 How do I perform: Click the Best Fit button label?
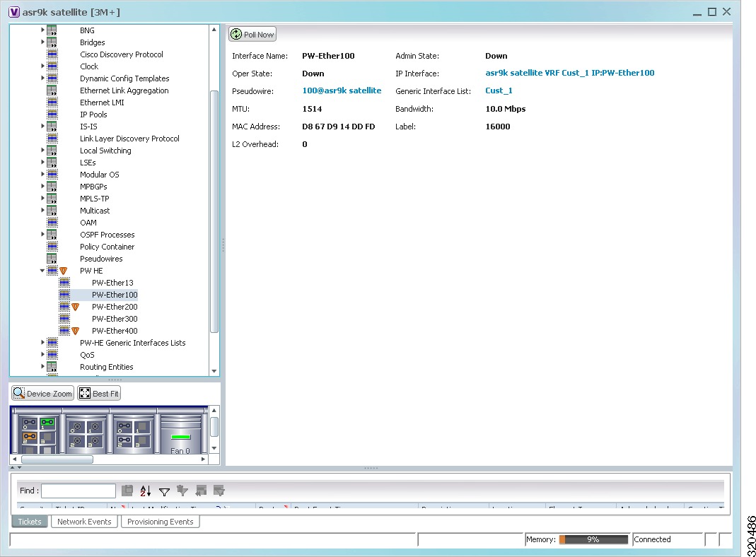[x=105, y=394]
